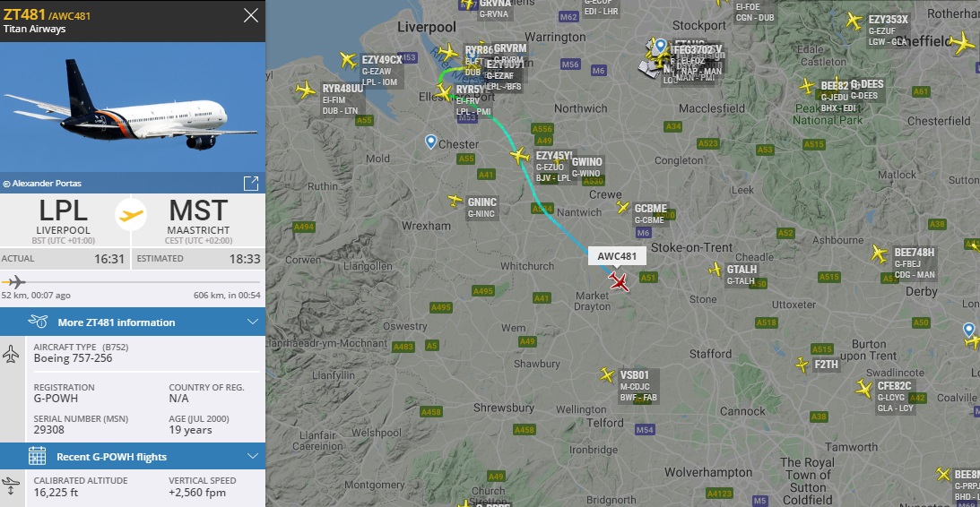This screenshot has height=507, width=980.
Task: Close the ZT481 flight details panel
Action: 251,15
